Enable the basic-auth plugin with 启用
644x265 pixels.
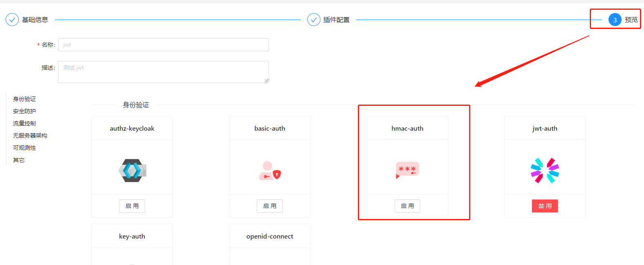270,206
